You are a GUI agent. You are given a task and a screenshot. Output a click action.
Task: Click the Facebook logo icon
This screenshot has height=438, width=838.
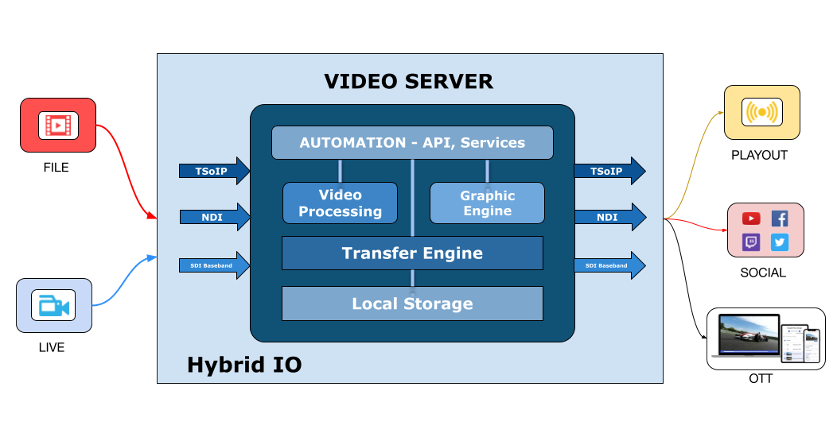(780, 219)
